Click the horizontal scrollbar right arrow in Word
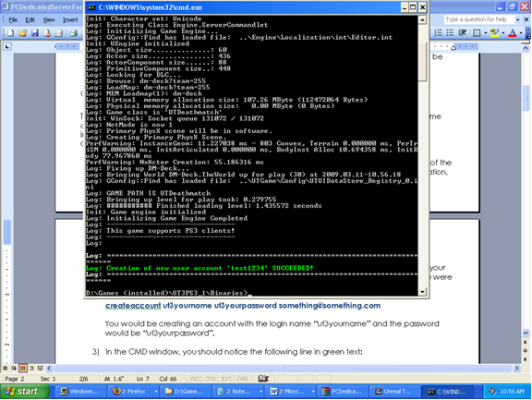 tap(516, 368)
